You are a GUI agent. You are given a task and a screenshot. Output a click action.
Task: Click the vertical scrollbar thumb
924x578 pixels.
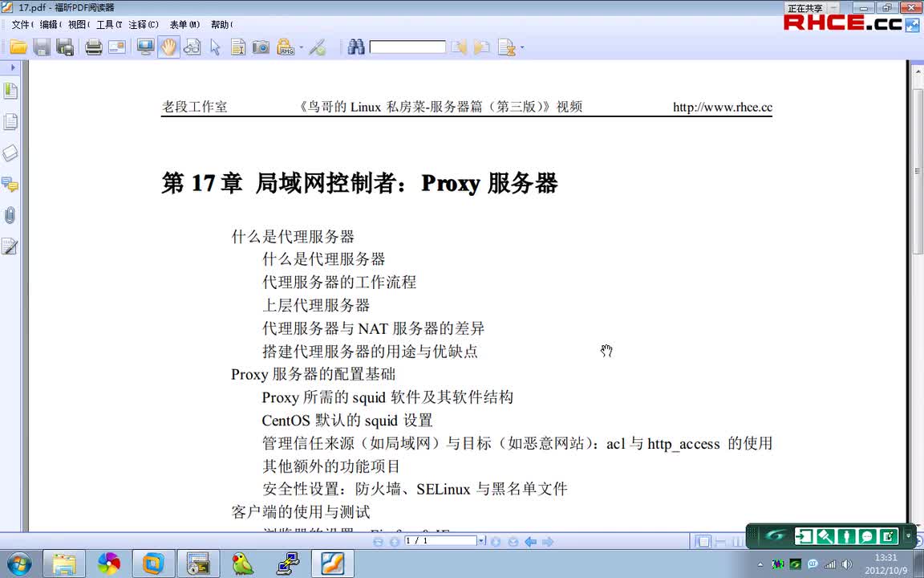[x=918, y=171]
